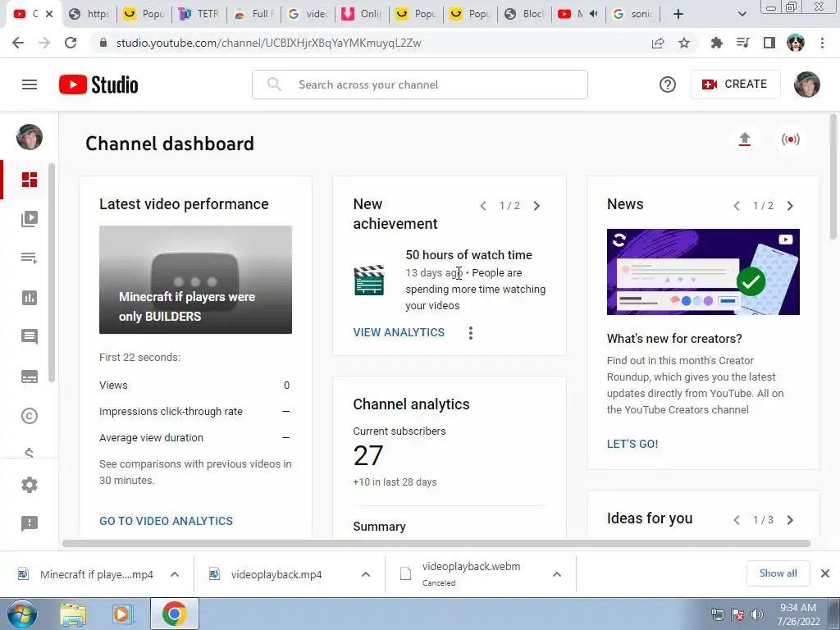The image size is (840, 630).
Task: Open the Copyright sidebar icon
Action: coord(30,416)
